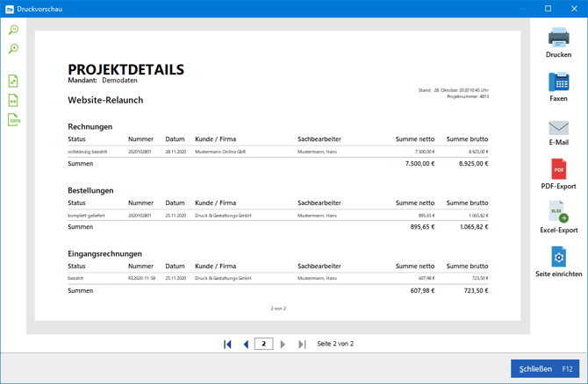The width and height of the screenshot is (588, 384).
Task: Click the Druckvorschau app icon in title bar
Action: [9, 9]
